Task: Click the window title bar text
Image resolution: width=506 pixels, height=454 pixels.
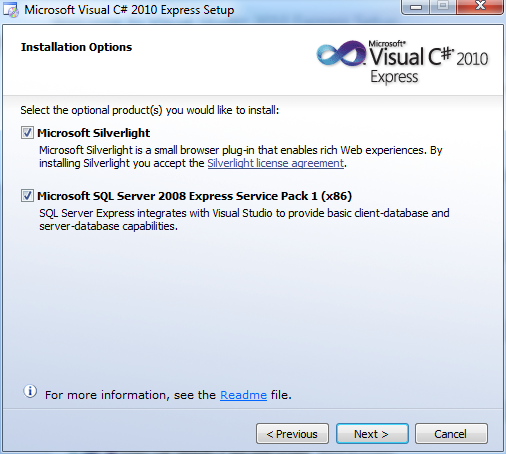Action: tap(129, 10)
